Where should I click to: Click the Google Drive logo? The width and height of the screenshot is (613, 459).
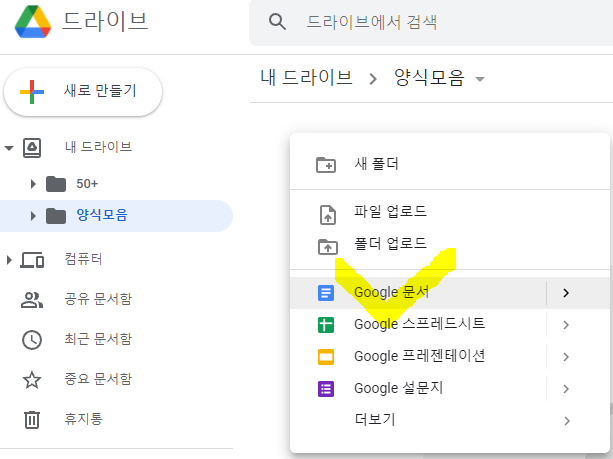[33, 22]
